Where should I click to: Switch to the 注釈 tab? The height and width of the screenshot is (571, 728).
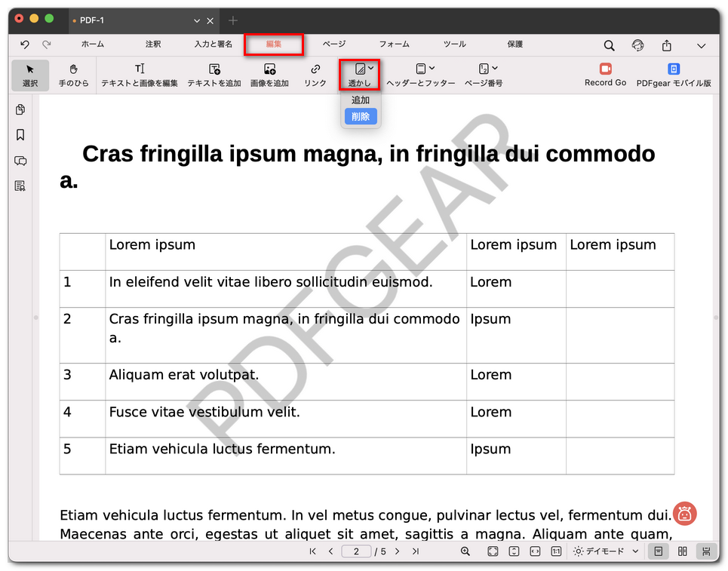[153, 45]
